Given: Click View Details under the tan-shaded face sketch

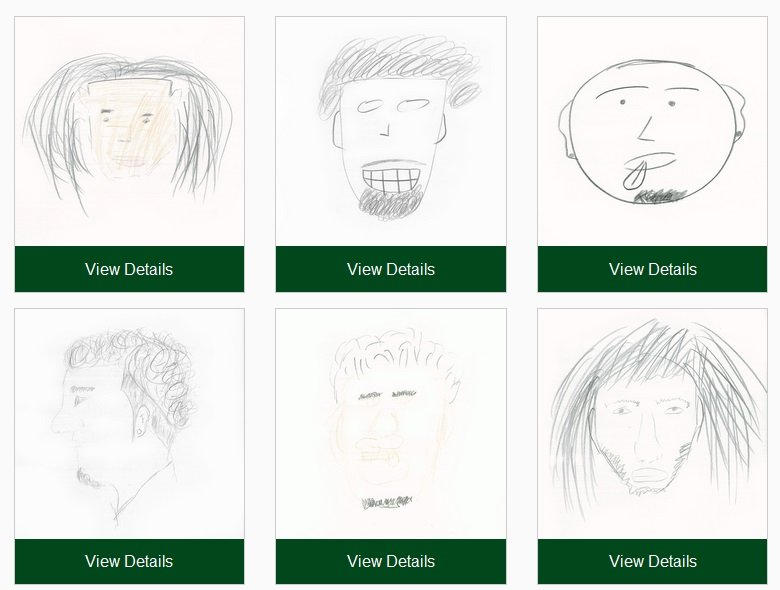Looking at the screenshot, I should tap(129, 269).
